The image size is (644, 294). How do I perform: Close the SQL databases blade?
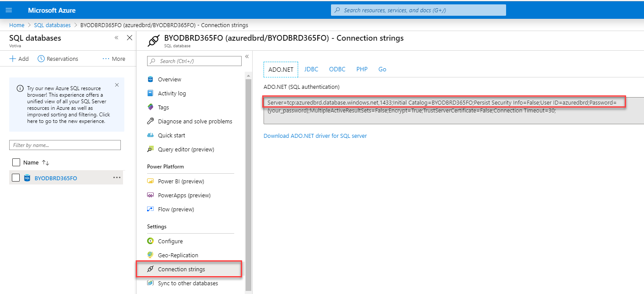(130, 38)
